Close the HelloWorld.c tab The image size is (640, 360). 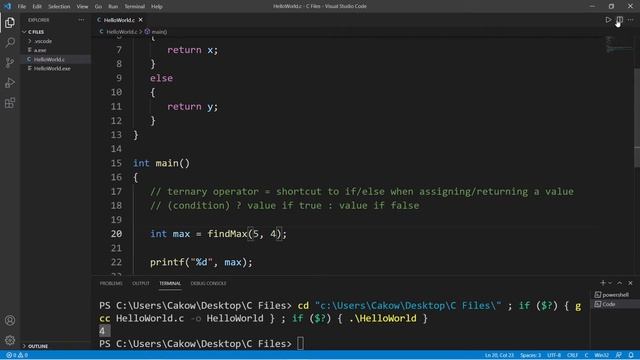pos(141,20)
